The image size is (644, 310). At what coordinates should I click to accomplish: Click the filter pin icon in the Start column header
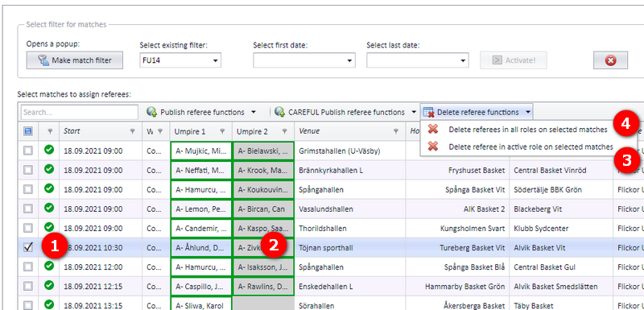tap(132, 131)
